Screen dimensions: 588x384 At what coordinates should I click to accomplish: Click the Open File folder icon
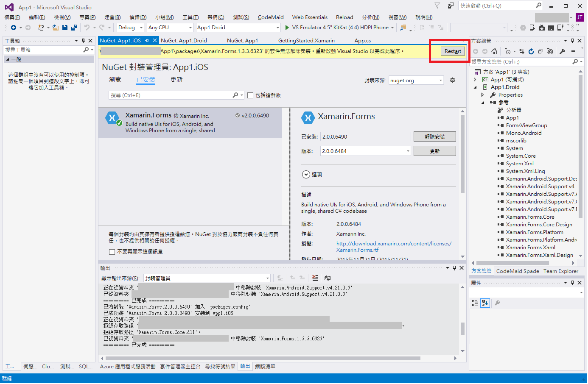coord(56,28)
